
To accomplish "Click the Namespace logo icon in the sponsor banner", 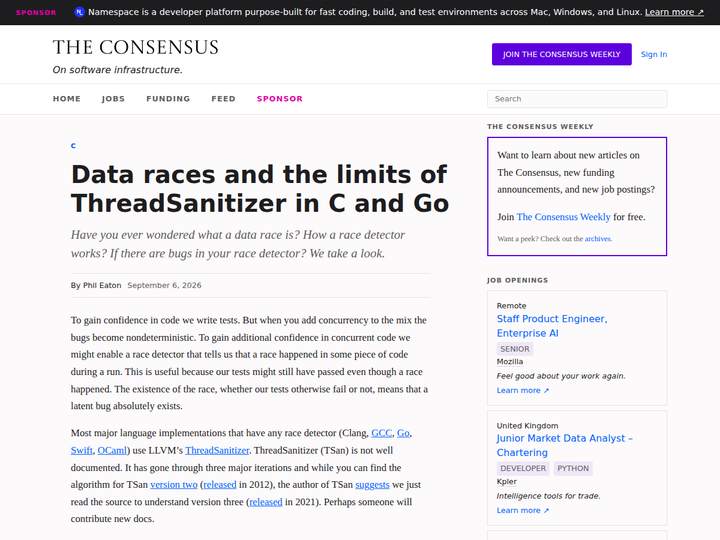I will point(79,12).
